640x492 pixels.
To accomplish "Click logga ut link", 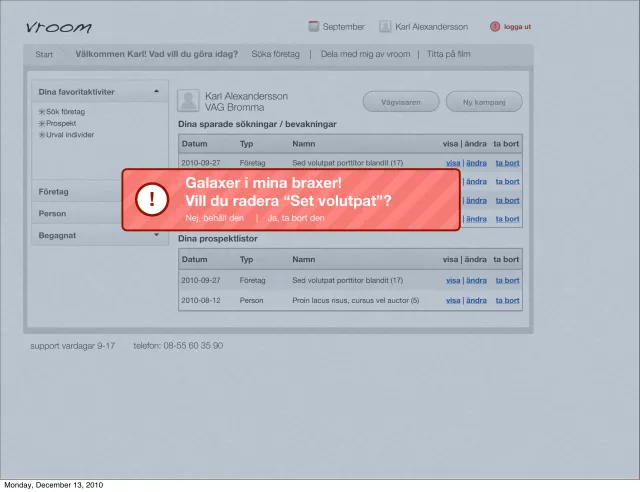I will (x=517, y=27).
